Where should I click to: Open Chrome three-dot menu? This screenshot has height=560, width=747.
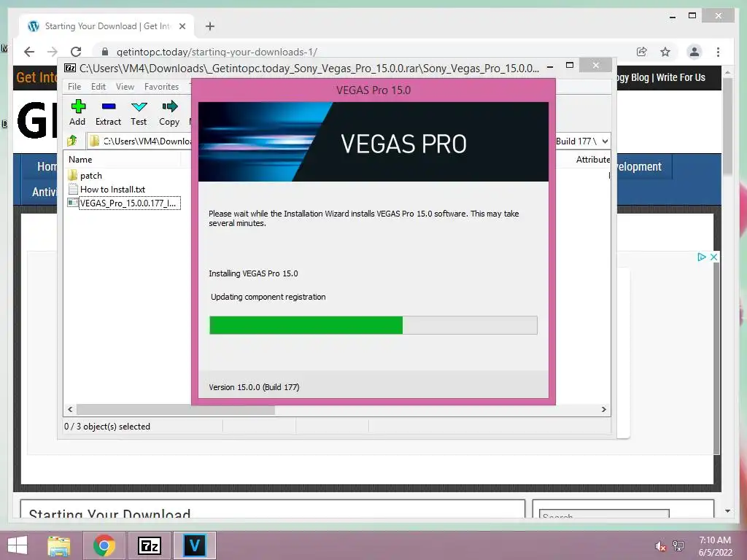click(718, 52)
